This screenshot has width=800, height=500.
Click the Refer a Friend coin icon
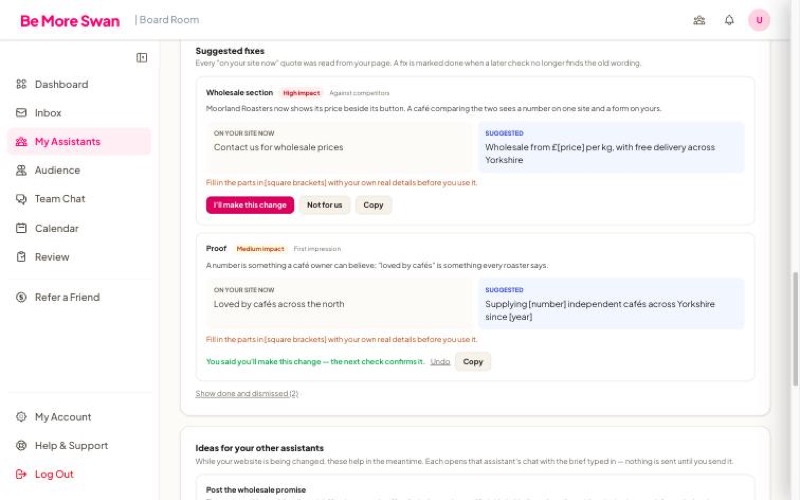21,297
